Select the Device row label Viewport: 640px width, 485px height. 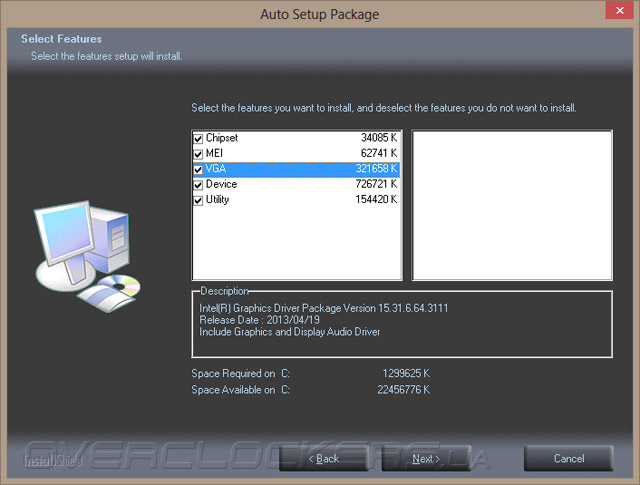tap(221, 184)
